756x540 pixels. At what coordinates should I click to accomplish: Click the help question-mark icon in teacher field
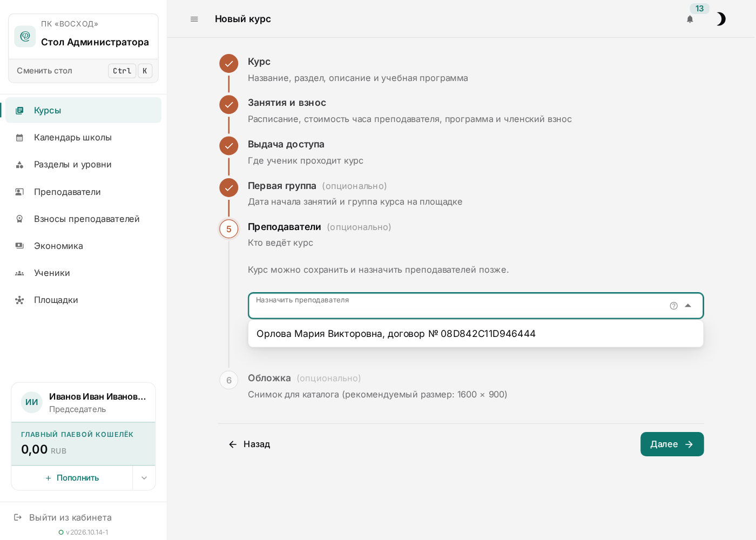pos(673,306)
